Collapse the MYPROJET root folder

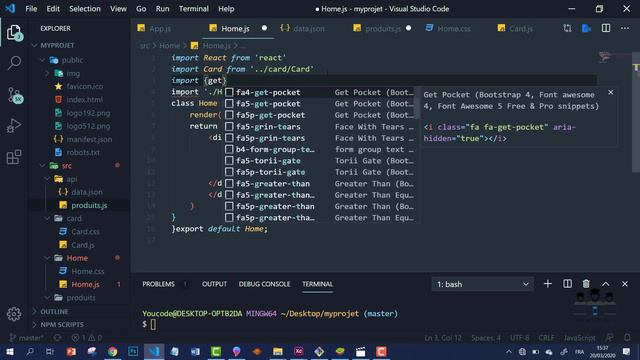point(34,45)
